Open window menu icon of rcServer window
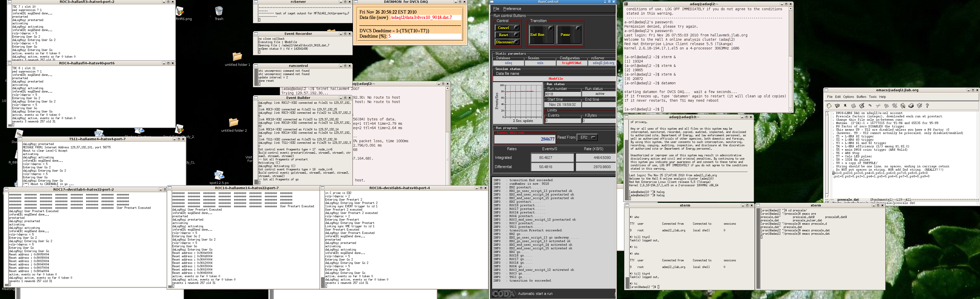The width and height of the screenshot is (980, 299). pos(256,2)
